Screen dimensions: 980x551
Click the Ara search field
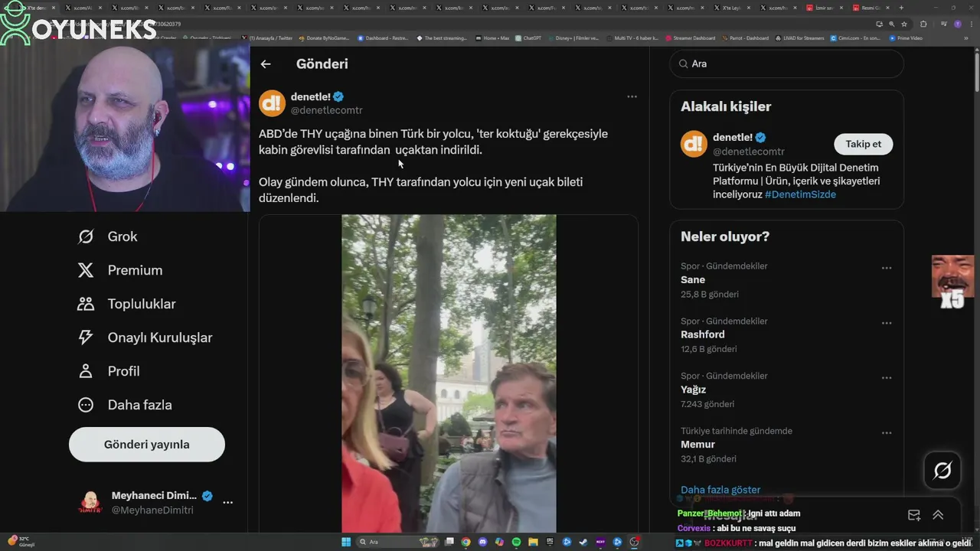point(787,64)
